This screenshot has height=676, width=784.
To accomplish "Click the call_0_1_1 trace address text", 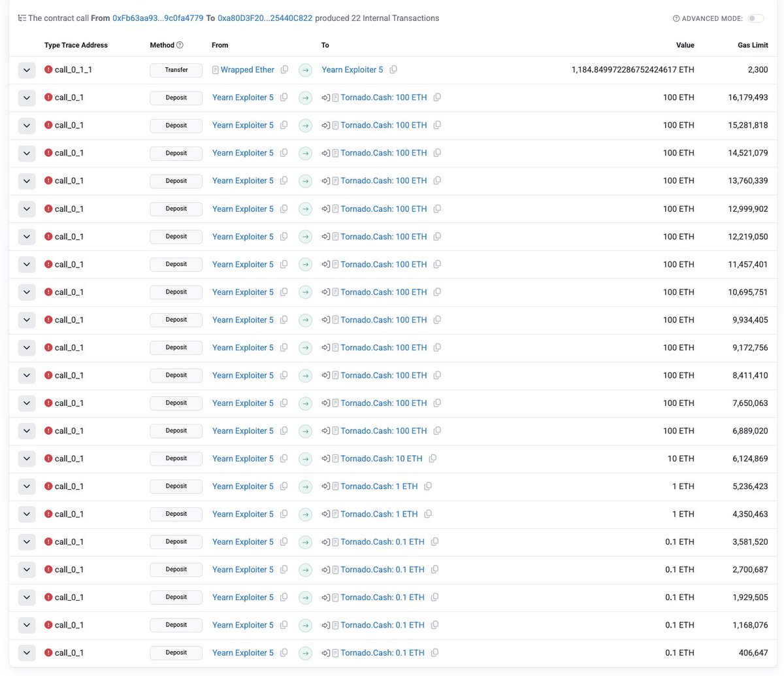I will 73,70.
